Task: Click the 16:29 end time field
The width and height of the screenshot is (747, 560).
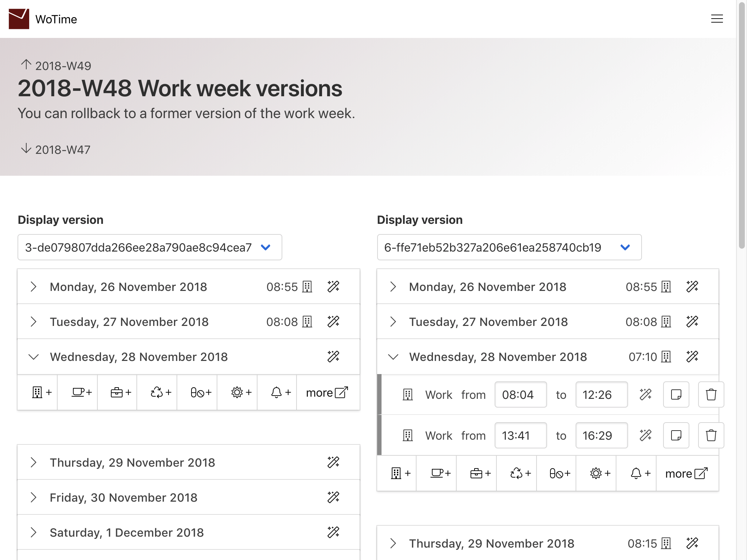Action: pyautogui.click(x=601, y=435)
